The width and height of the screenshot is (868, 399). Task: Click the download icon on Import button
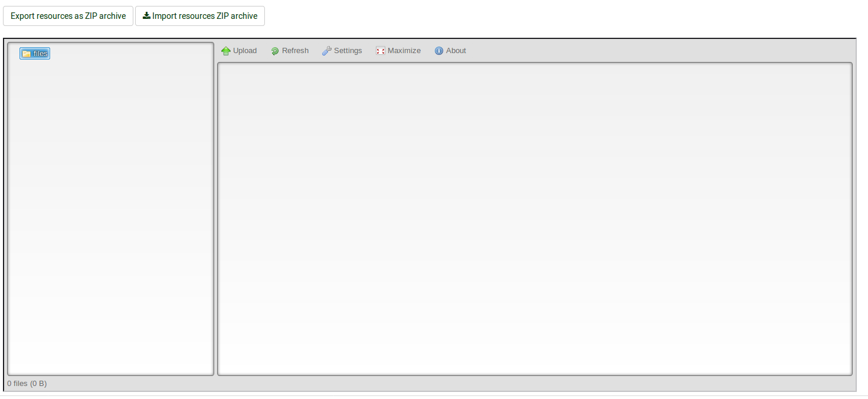(146, 16)
